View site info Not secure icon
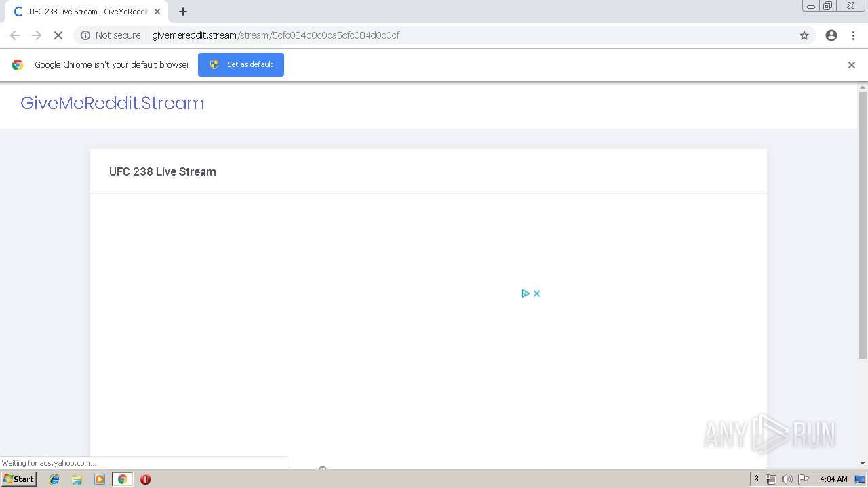Viewport: 868px width, 488px height. pyautogui.click(x=85, y=35)
